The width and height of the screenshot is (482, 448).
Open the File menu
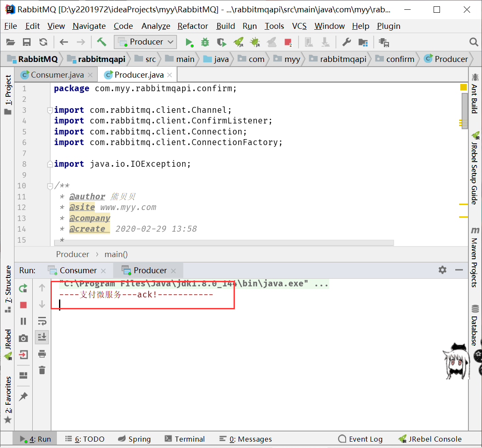[11, 26]
